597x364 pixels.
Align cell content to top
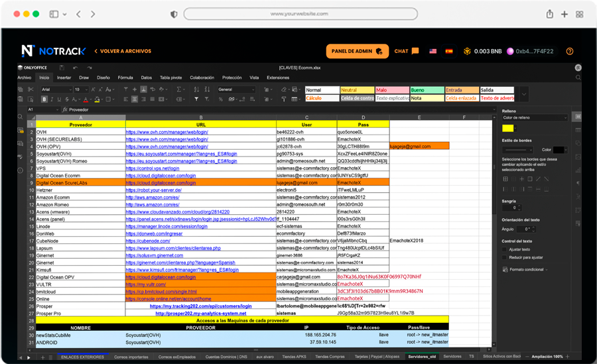pos(125,90)
